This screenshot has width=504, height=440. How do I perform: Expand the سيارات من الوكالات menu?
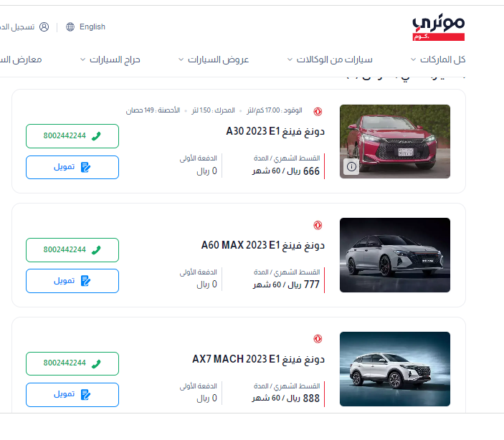(330, 59)
